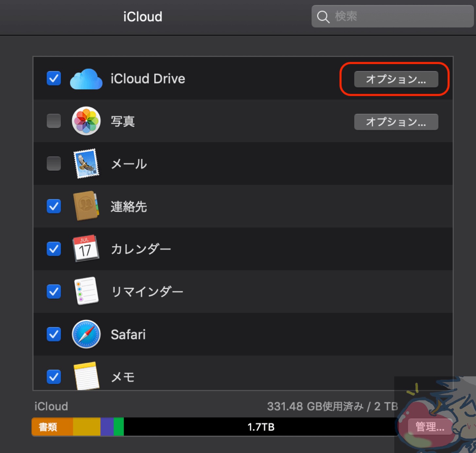
Task: Uncheck the 連絡先 checkbox
Action: [x=54, y=206]
